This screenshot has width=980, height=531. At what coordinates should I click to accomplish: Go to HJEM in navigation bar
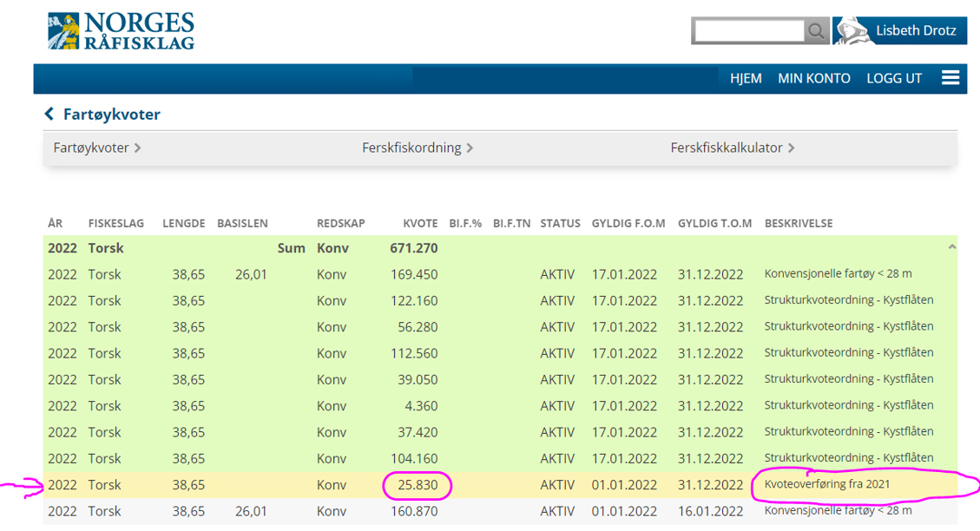(x=746, y=78)
